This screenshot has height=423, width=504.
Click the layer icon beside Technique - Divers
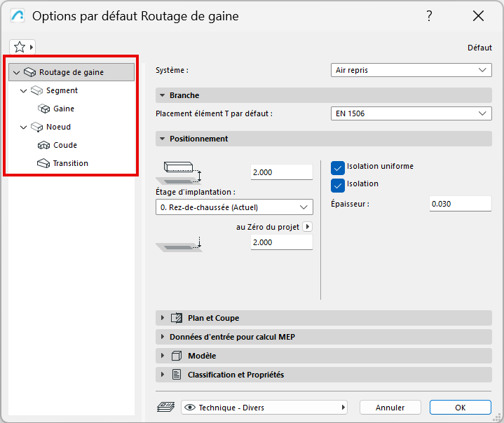[x=166, y=407]
